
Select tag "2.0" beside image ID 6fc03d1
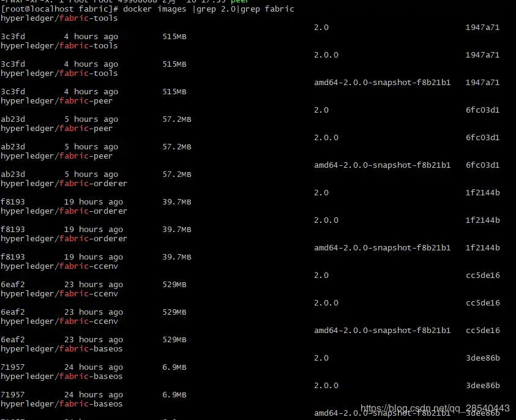(x=321, y=110)
